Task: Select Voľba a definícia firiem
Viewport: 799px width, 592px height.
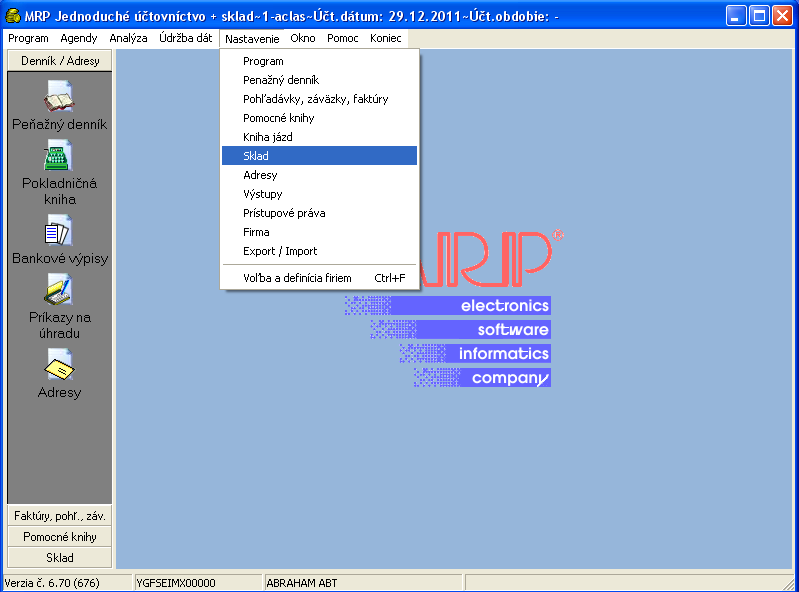Action: (x=319, y=278)
